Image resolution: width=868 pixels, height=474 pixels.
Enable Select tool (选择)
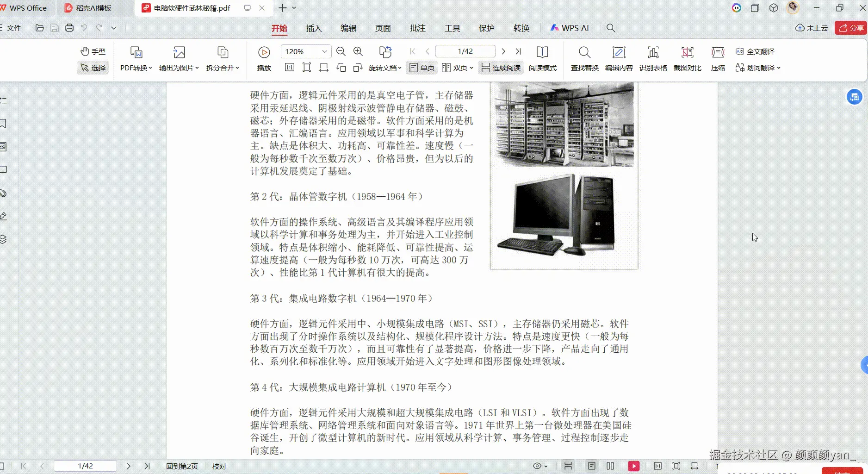click(93, 68)
